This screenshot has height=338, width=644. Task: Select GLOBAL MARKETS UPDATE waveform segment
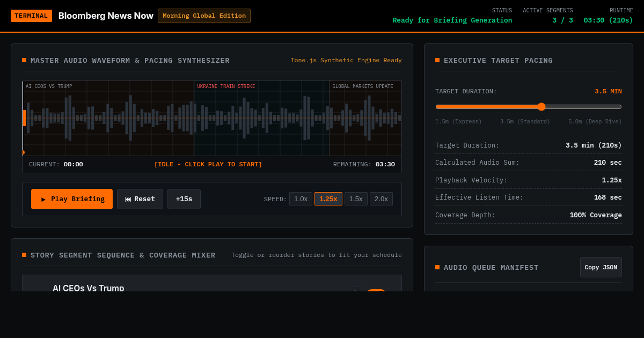365,118
